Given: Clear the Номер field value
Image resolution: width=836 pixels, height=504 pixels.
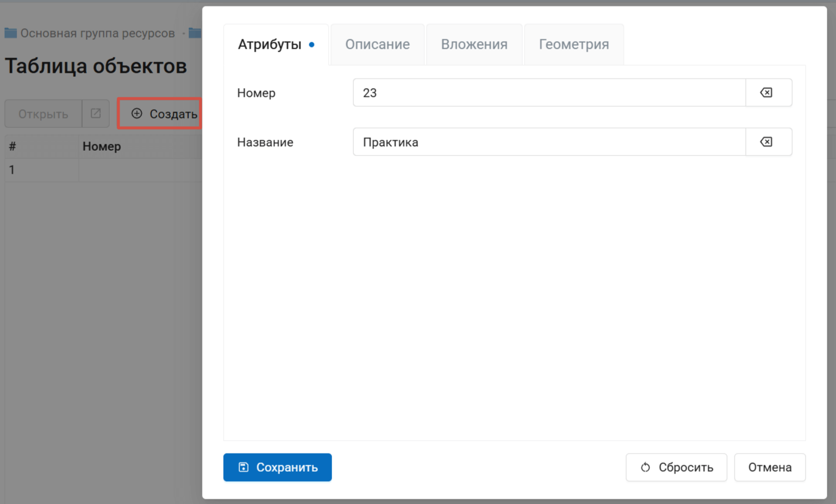Looking at the screenshot, I should (x=767, y=93).
